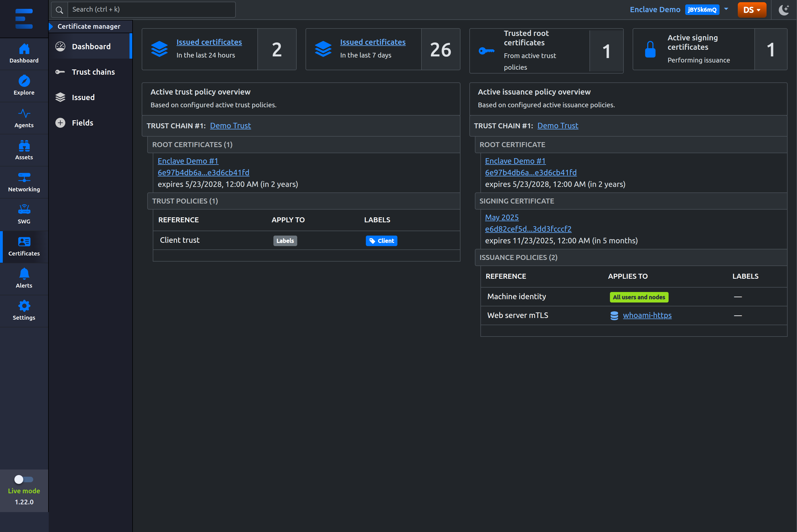Open SWG router icon
The height and width of the screenshot is (532, 797).
[24, 209]
